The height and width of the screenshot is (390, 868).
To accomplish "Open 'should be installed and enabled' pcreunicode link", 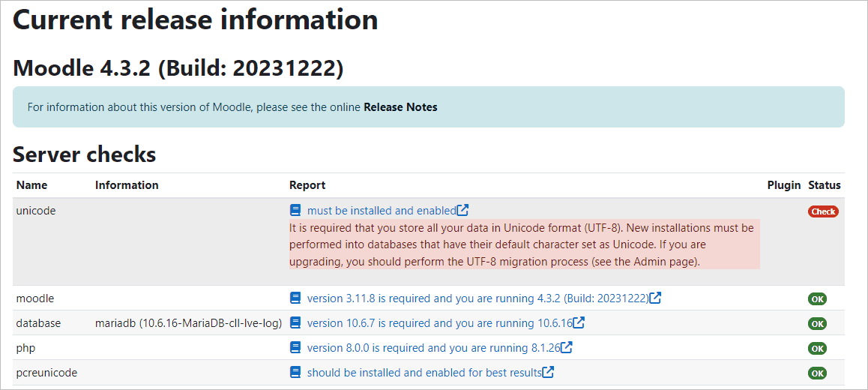I will 424,373.
